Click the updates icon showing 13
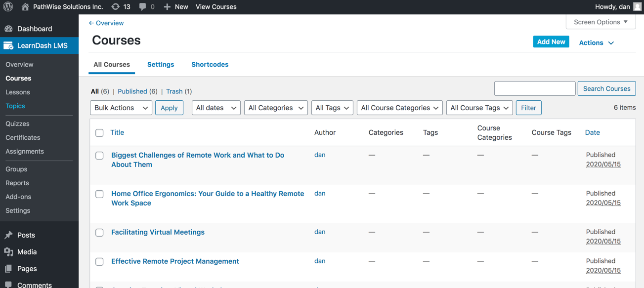Image resolution: width=644 pixels, height=288 pixels. [x=116, y=7]
